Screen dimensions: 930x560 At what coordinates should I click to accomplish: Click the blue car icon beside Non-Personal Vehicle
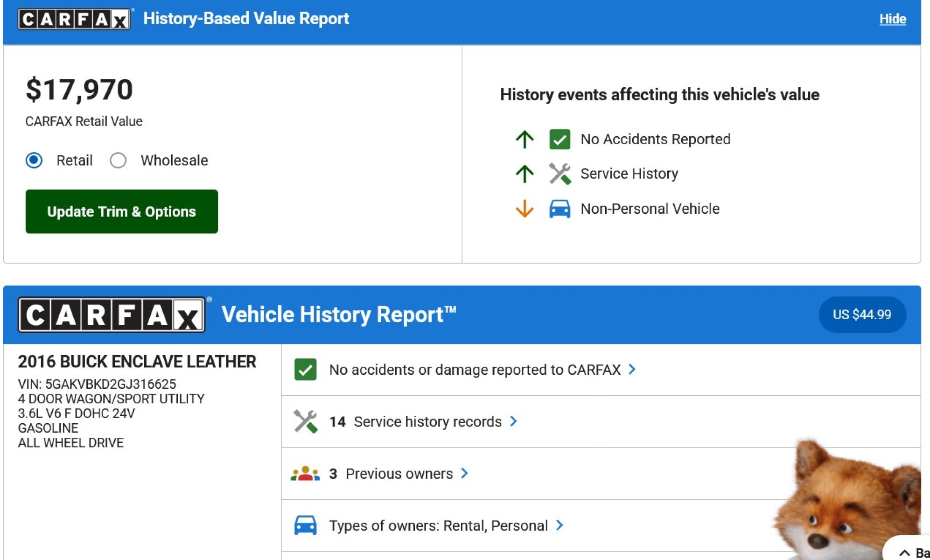click(x=559, y=209)
